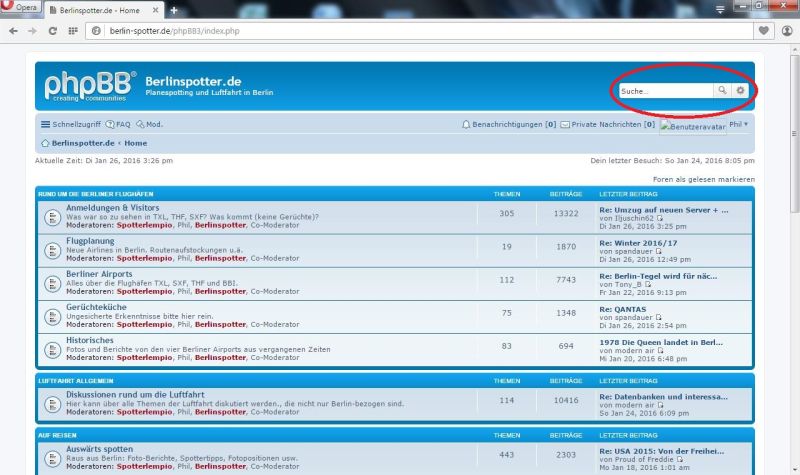Open the Flugplanung forum
The width and height of the screenshot is (800, 475).
[90, 241]
